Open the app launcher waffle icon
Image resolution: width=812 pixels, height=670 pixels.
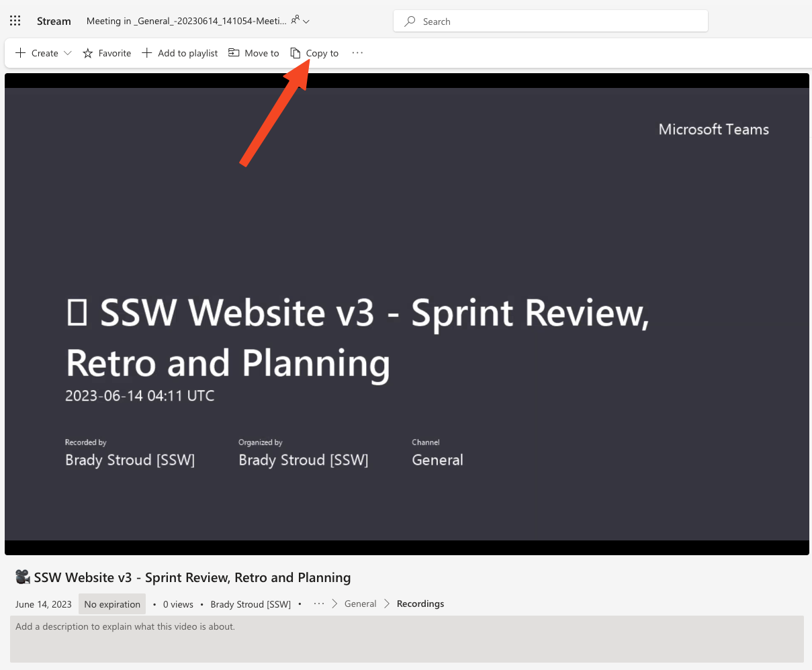coord(15,21)
